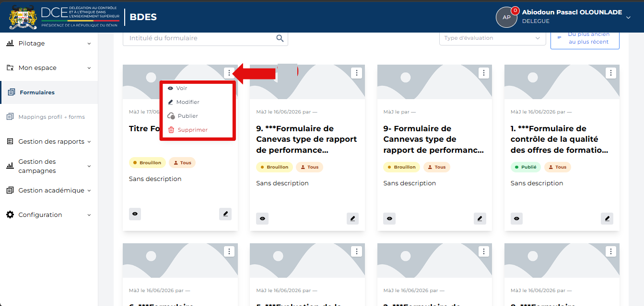Click the thumbnail image of 1. ***Formulaire de contrôle card
Screen dimensions: 644x306
click(562, 82)
